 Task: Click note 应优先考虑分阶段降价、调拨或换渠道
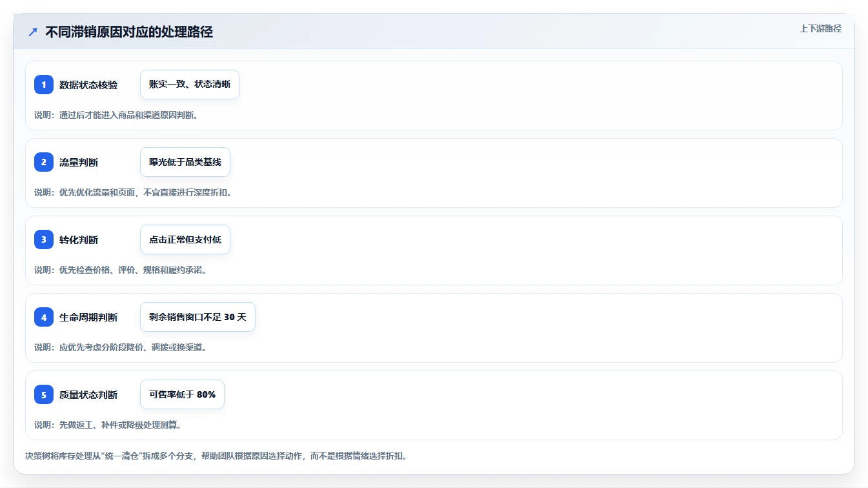pyautogui.click(x=121, y=347)
